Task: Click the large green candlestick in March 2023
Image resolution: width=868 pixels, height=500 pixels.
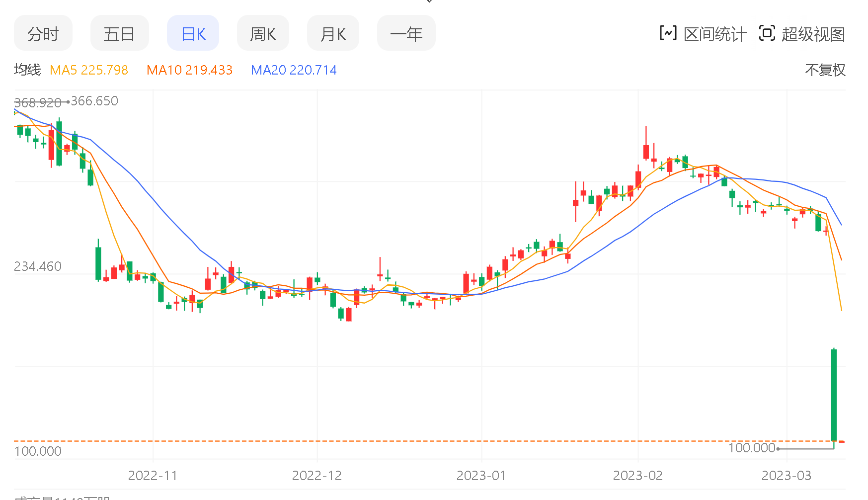Action: 834,395
